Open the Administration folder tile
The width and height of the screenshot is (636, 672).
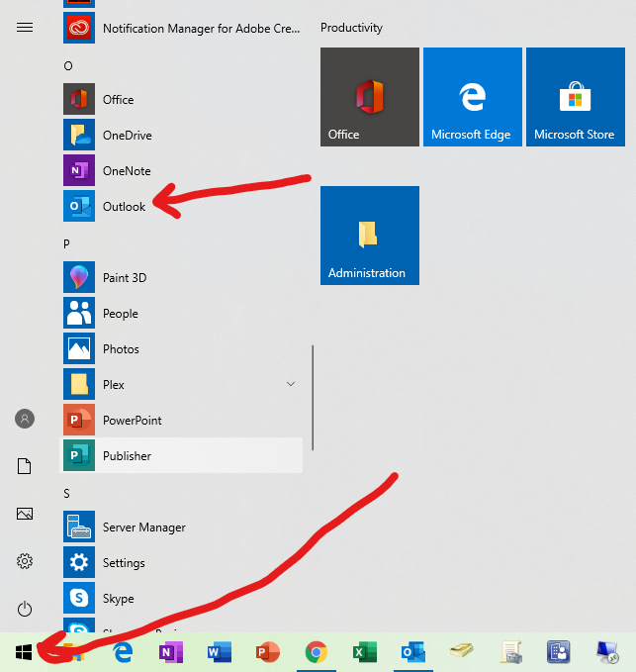(369, 236)
